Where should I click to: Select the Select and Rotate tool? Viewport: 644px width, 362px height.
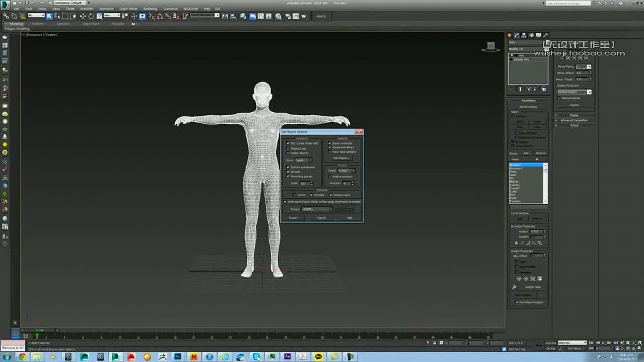(x=91, y=16)
